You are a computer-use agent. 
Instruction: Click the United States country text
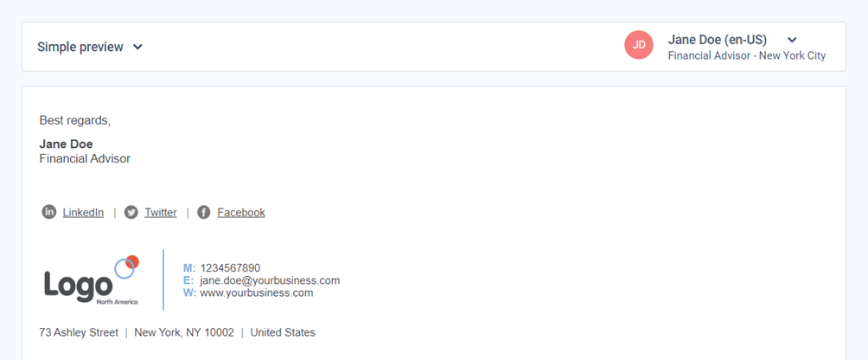(283, 333)
